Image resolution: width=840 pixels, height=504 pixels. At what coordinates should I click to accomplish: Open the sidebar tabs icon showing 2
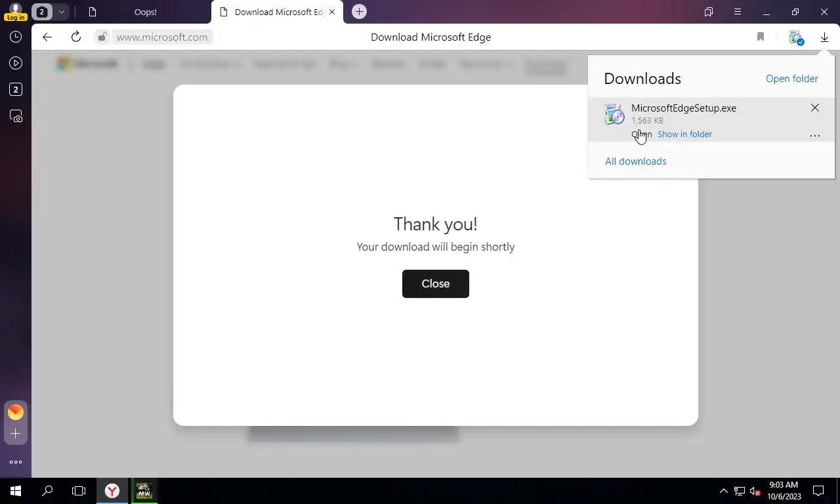click(16, 90)
